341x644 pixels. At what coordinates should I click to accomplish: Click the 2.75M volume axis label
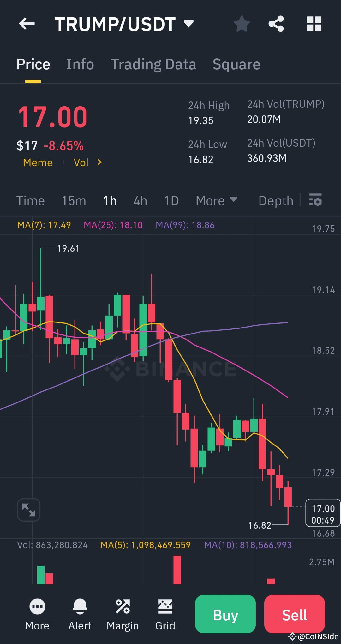[x=322, y=562]
